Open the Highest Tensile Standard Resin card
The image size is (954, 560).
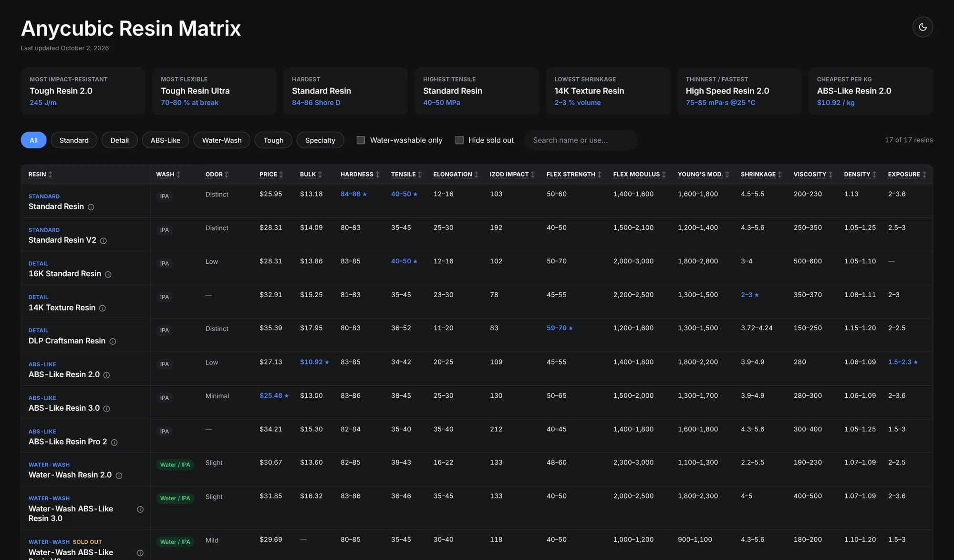pos(477,91)
